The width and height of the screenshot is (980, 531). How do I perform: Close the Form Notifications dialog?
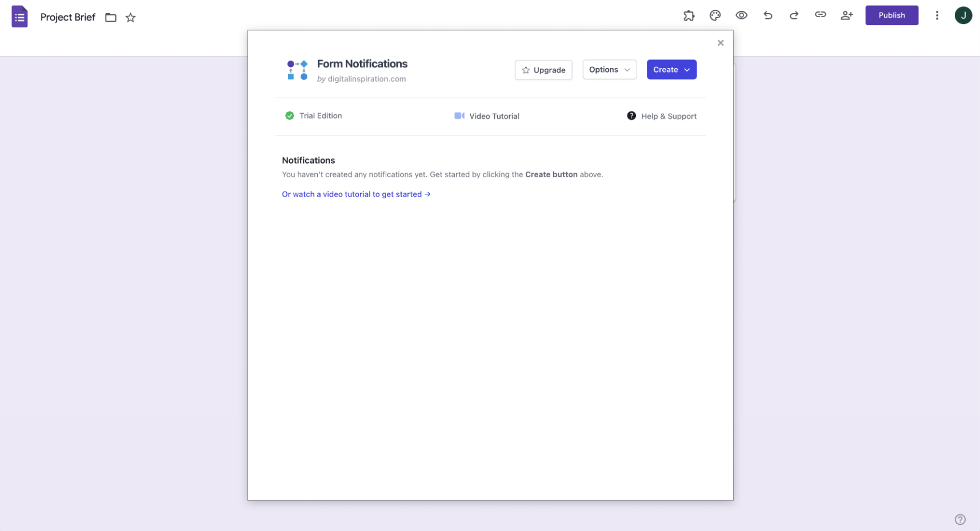coord(721,43)
